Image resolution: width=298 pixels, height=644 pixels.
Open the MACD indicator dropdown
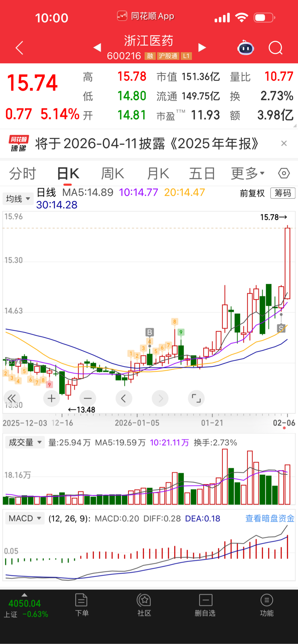click(x=25, y=518)
